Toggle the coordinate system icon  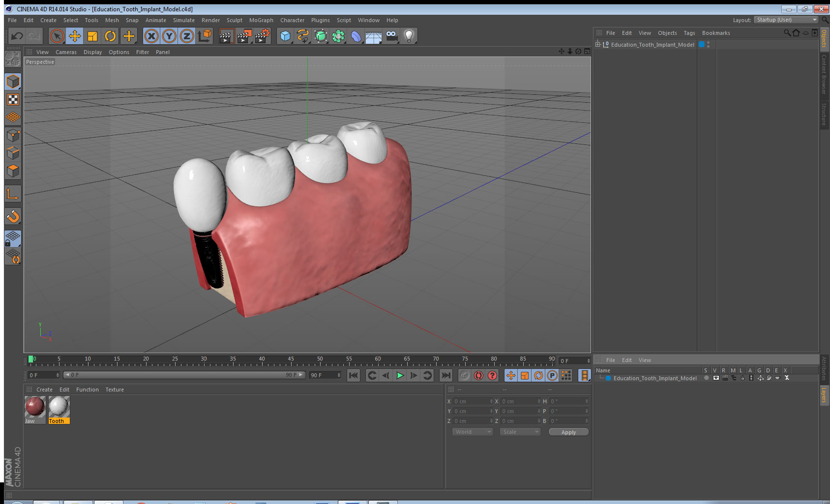coord(205,36)
